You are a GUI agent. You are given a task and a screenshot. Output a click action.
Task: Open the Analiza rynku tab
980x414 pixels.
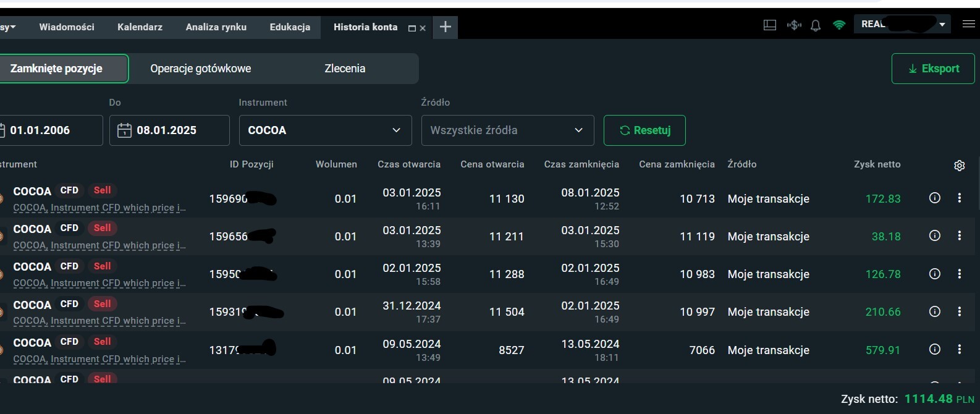point(216,27)
